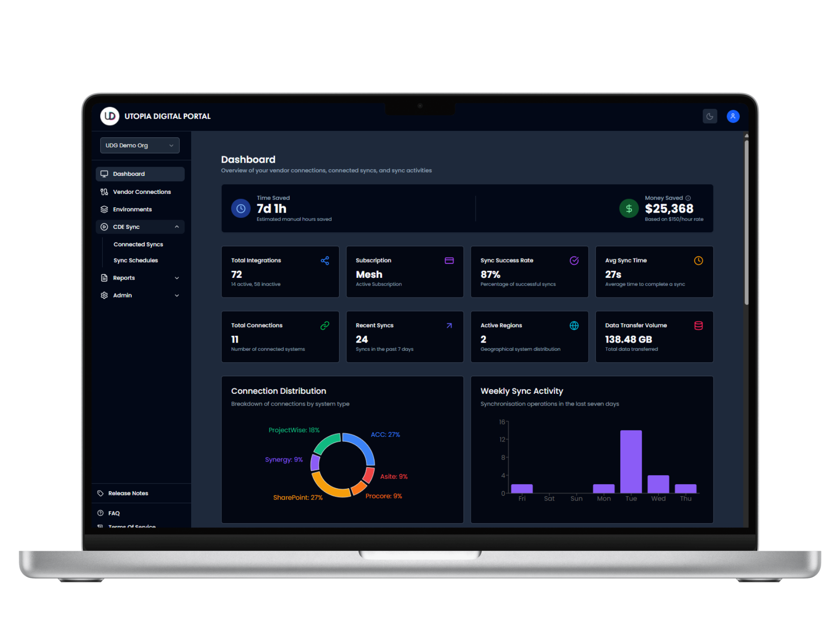Click the Utopia Digital logo icon

(x=109, y=116)
